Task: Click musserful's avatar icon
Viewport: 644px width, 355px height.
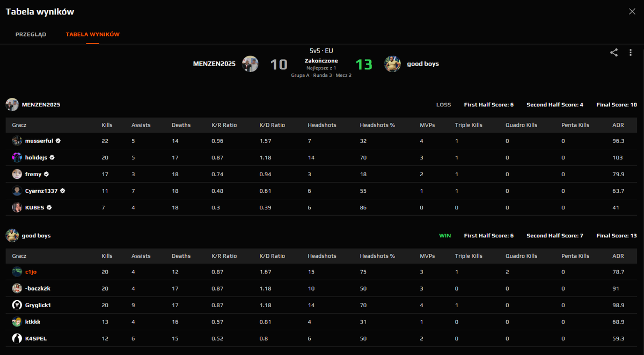Action: (x=17, y=141)
